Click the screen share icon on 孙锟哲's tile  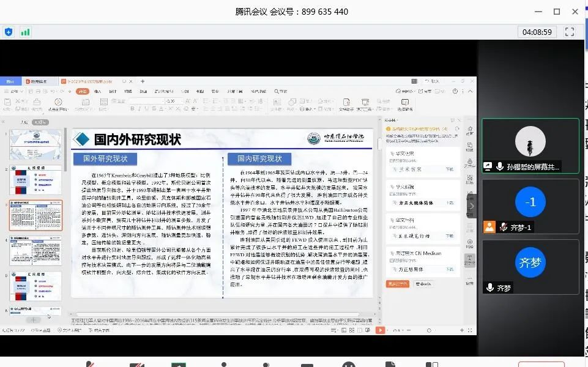coord(488,166)
